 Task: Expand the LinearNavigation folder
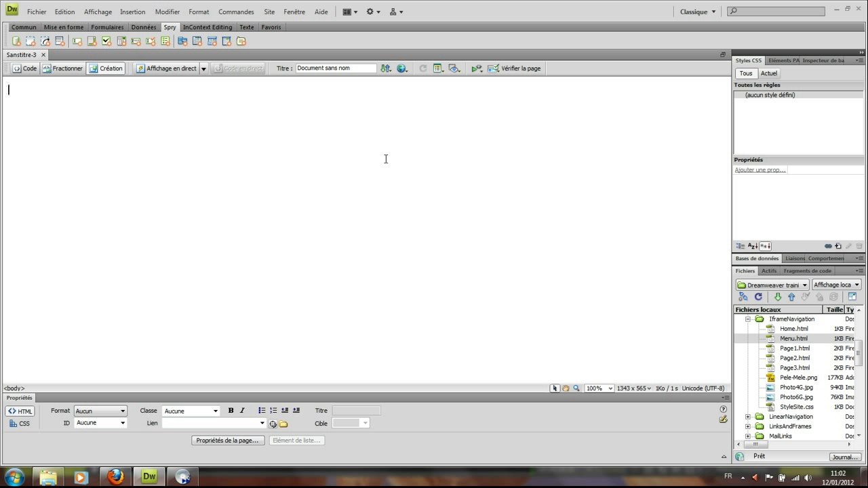click(748, 417)
